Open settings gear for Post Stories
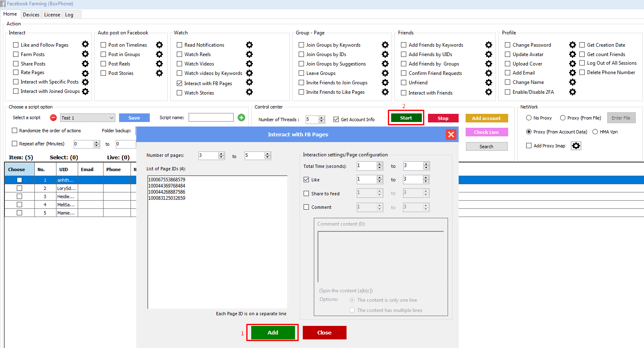The image size is (644, 348). tap(159, 73)
